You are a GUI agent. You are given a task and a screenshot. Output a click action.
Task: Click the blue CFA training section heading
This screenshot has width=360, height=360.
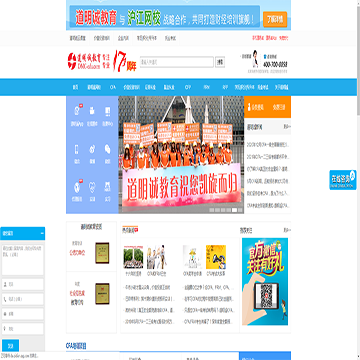pos(76,346)
